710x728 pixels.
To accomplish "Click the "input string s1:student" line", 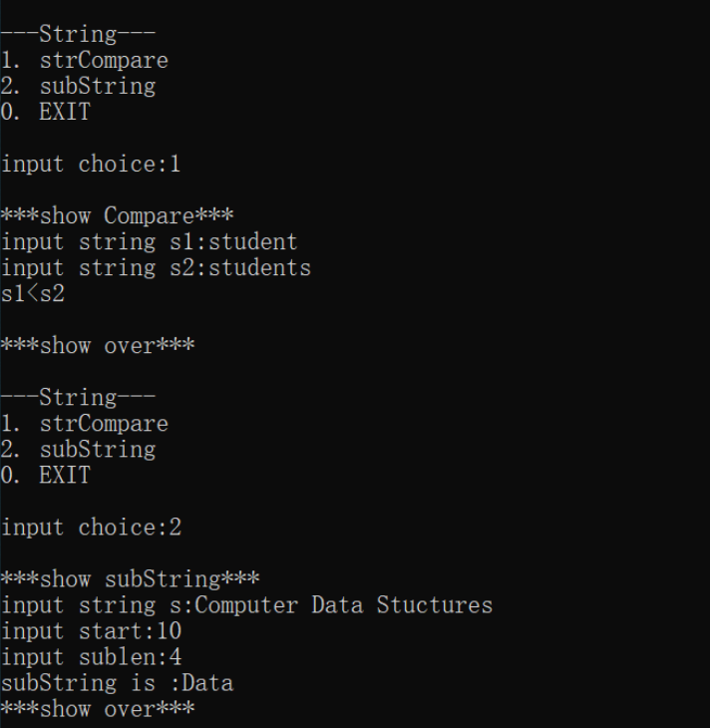I will (x=150, y=241).
